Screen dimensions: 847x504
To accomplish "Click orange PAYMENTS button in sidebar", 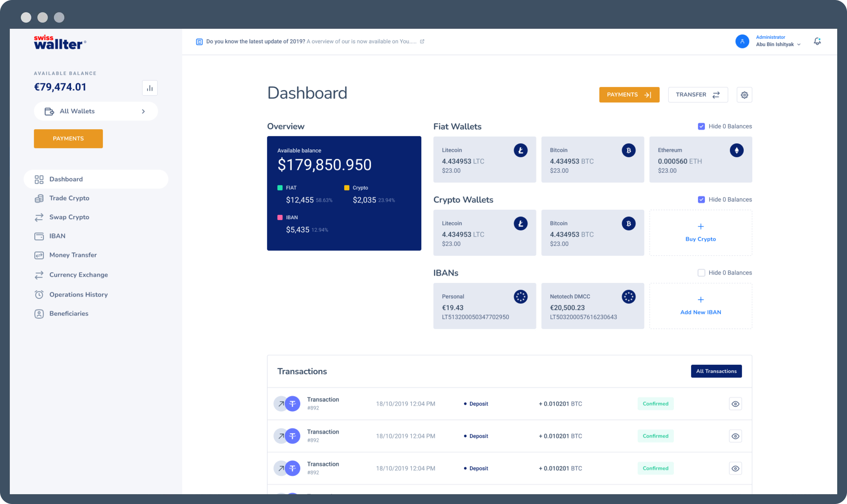I will click(x=68, y=139).
